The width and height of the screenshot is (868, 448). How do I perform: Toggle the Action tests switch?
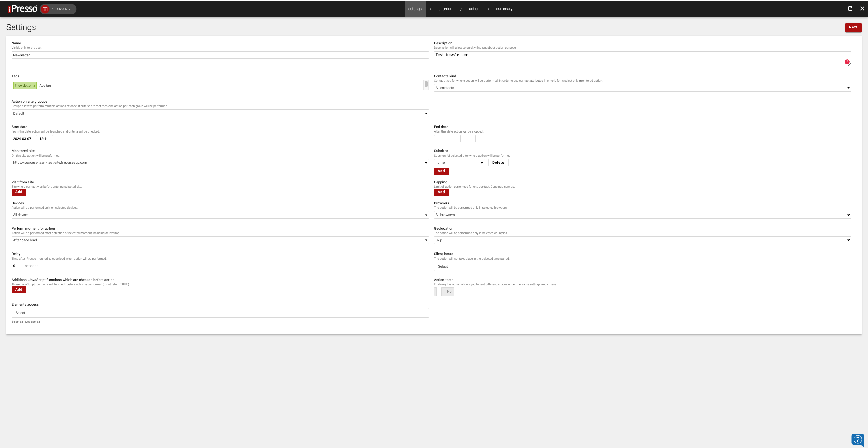(x=444, y=291)
